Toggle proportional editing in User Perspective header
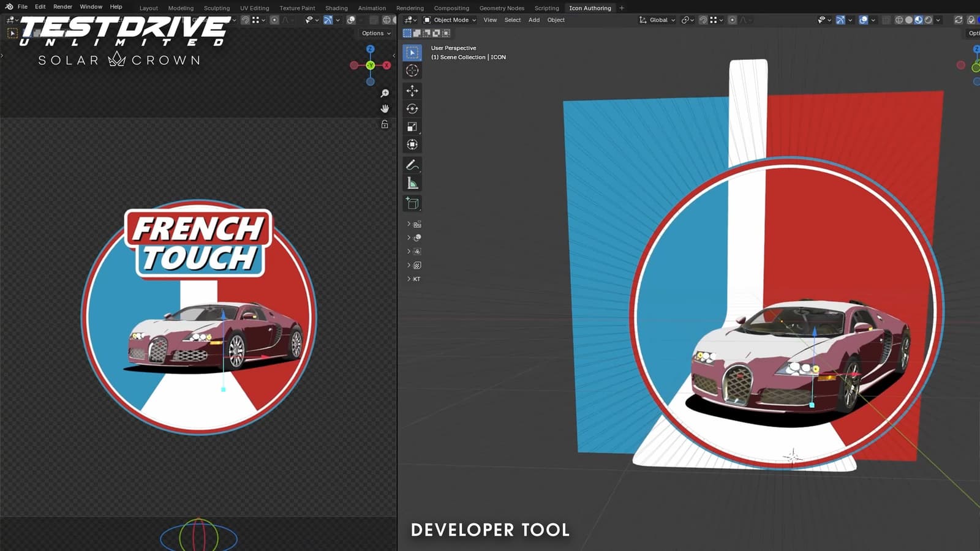 point(732,20)
